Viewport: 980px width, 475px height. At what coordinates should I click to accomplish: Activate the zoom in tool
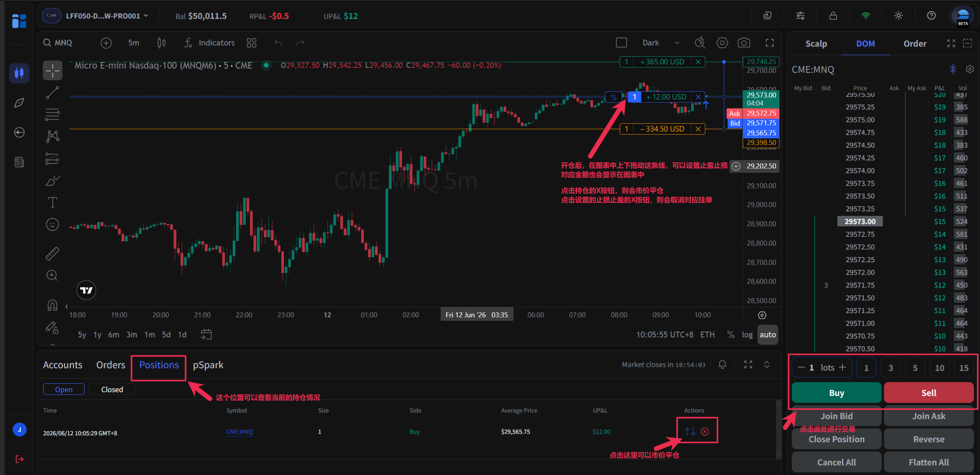click(52, 275)
